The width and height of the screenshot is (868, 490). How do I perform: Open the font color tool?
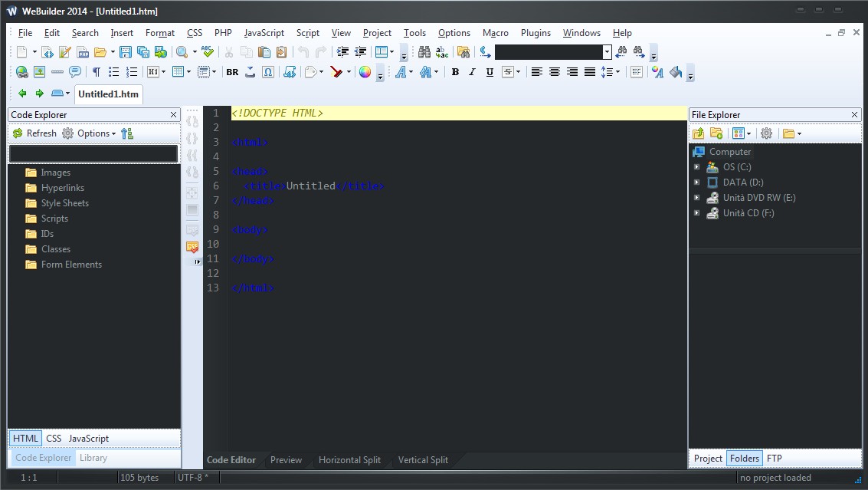pyautogui.click(x=657, y=72)
